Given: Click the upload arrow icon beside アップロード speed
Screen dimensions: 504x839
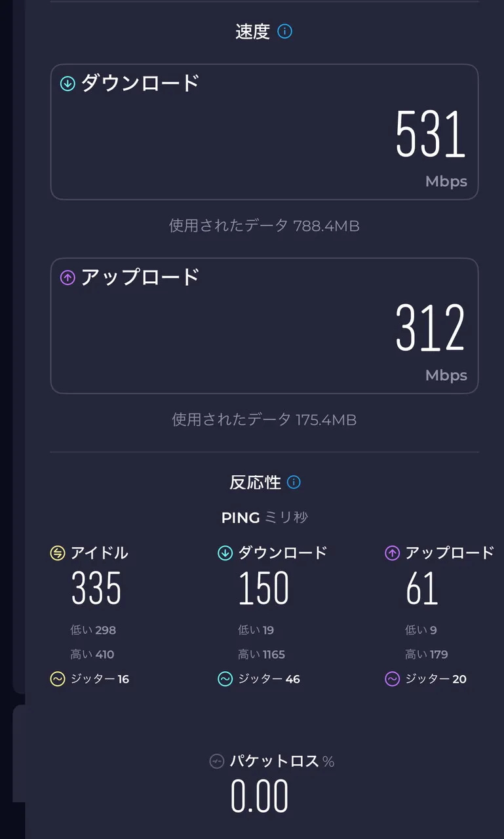Looking at the screenshot, I should click(x=68, y=278).
